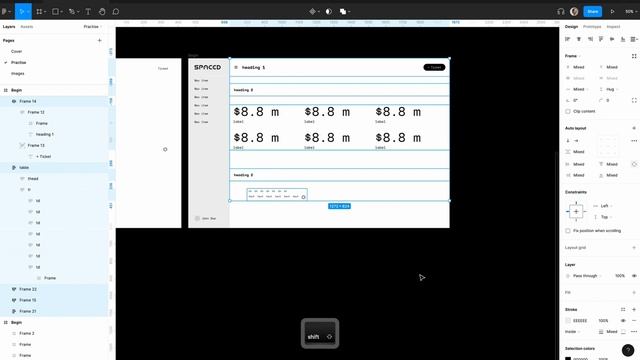Open stroke position Inside dropdown

(x=573, y=331)
